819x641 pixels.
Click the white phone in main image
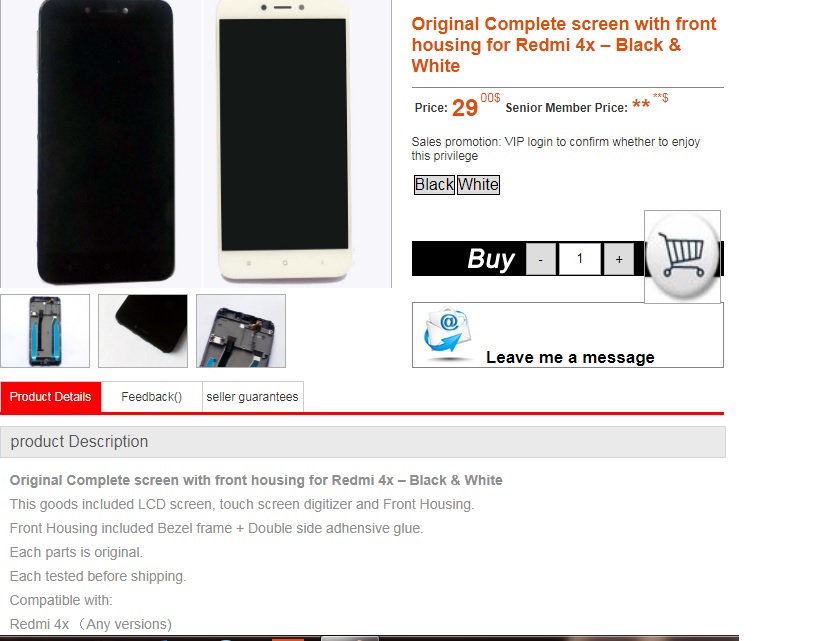coord(284,139)
